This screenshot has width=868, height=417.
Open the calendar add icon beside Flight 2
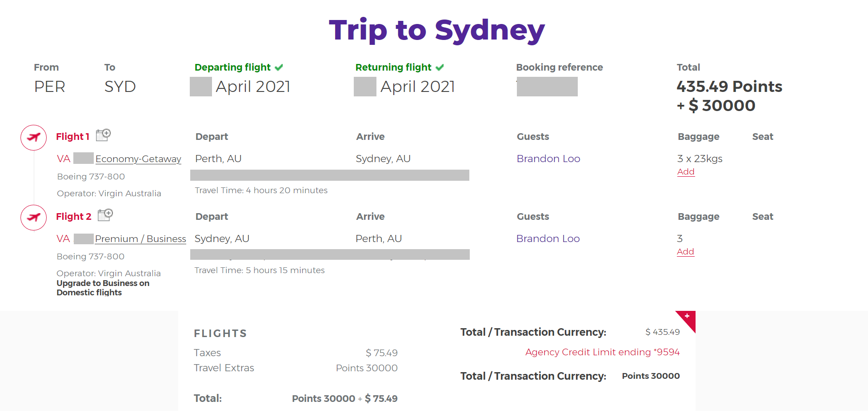tap(105, 215)
